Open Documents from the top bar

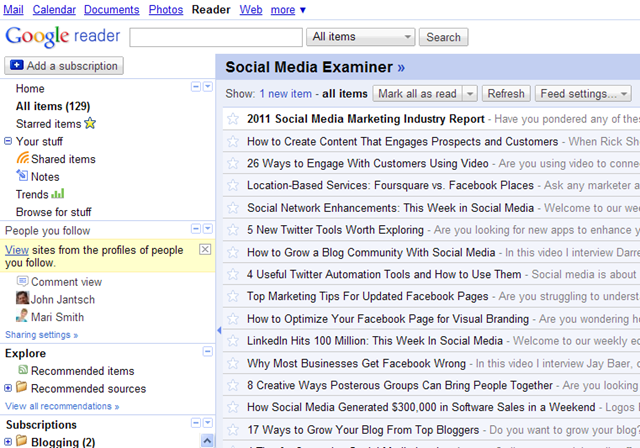coord(112,9)
